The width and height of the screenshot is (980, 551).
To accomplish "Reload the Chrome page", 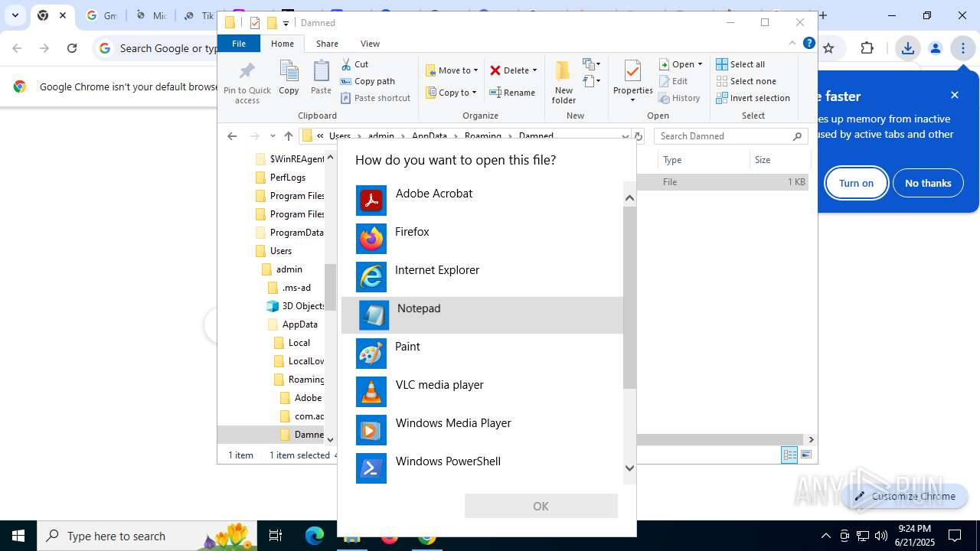I will pyautogui.click(x=72, y=48).
